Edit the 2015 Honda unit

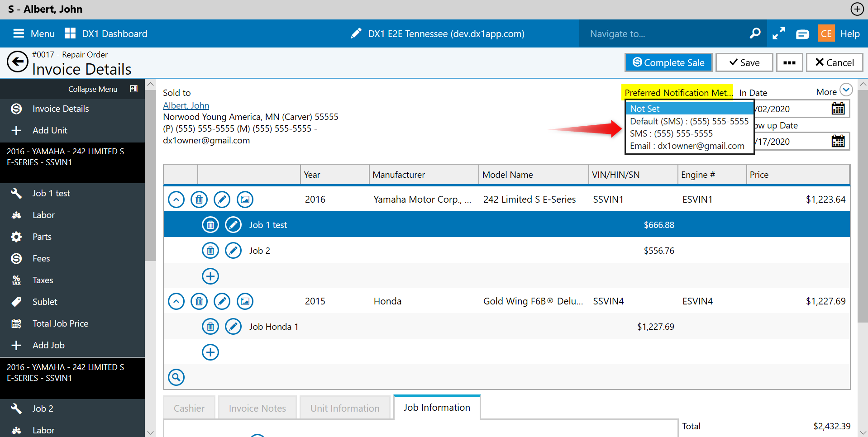pos(222,301)
